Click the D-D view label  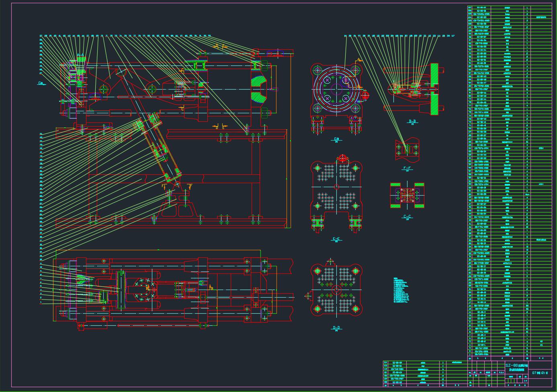point(336,328)
